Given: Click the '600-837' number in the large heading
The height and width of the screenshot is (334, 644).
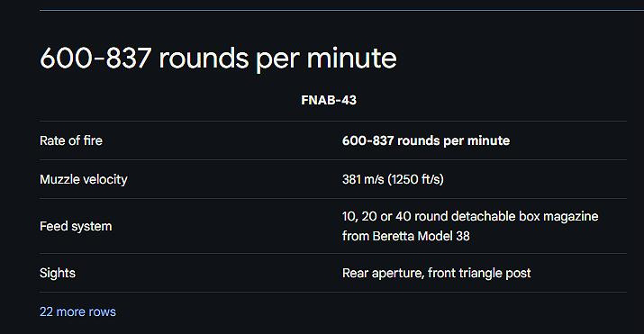Looking at the screenshot, I should (x=95, y=58).
